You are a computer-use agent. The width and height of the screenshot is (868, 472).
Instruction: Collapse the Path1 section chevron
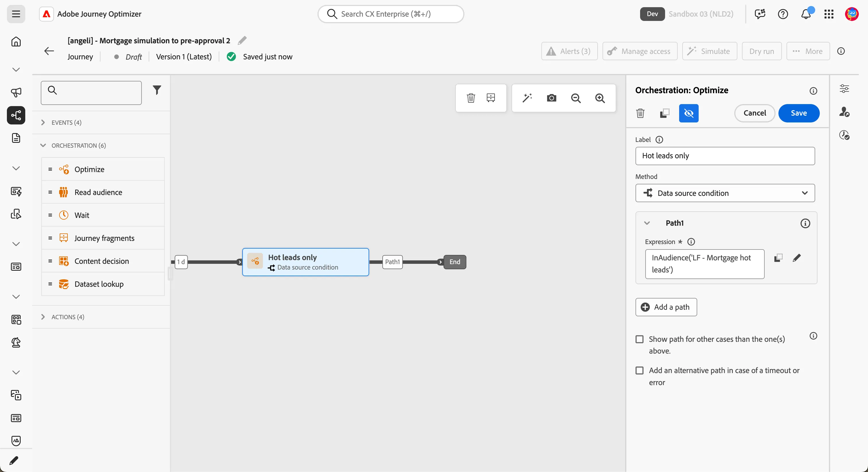pyautogui.click(x=647, y=223)
